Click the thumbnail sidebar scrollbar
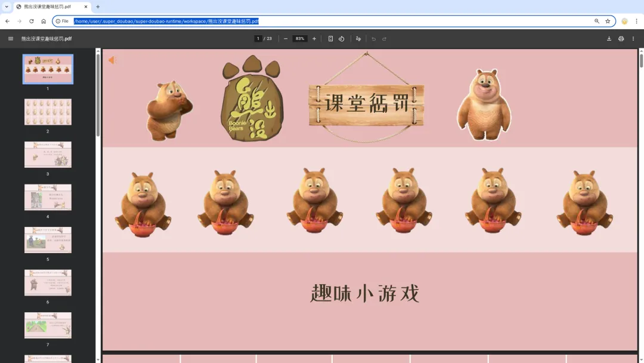Screen dimensions: 644x363 (x=98, y=94)
